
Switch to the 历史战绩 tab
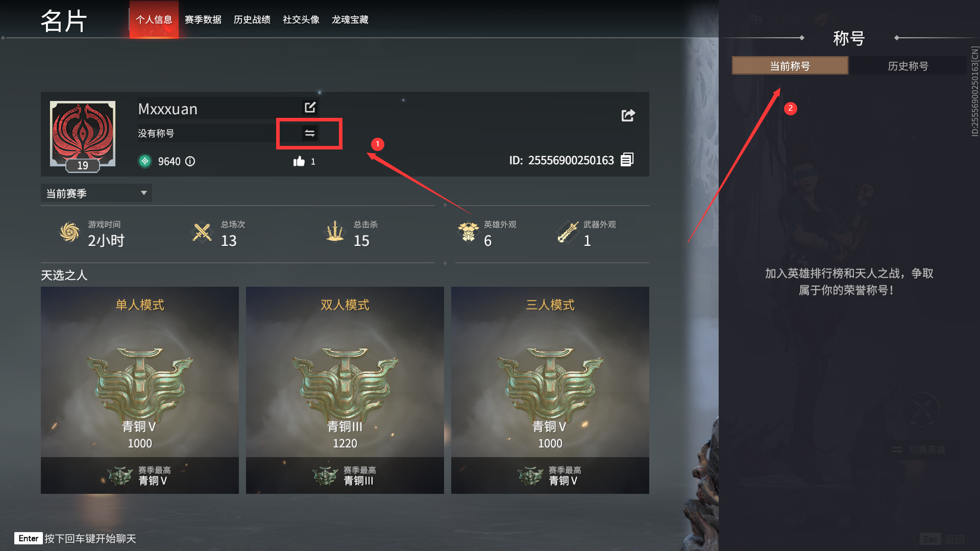[252, 19]
